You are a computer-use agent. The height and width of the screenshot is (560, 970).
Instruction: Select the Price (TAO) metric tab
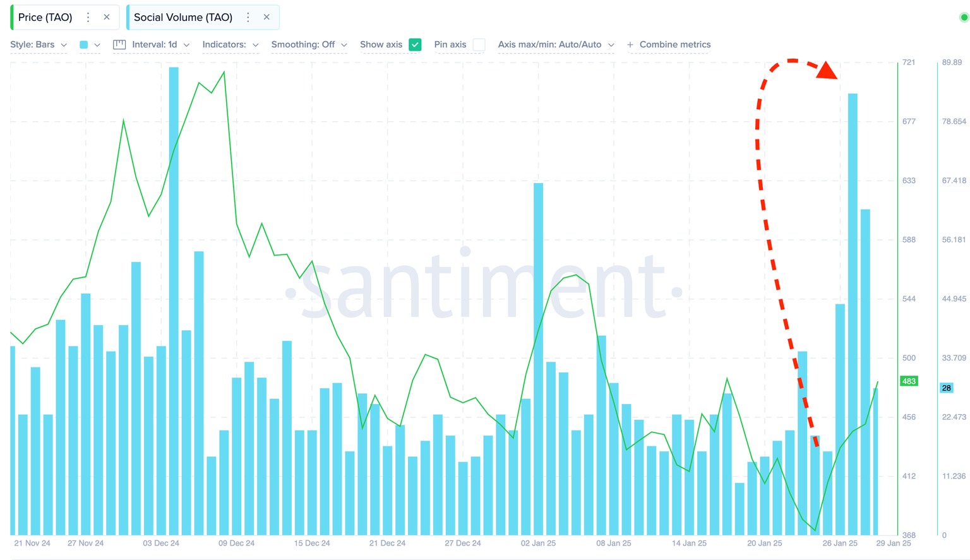(x=44, y=17)
